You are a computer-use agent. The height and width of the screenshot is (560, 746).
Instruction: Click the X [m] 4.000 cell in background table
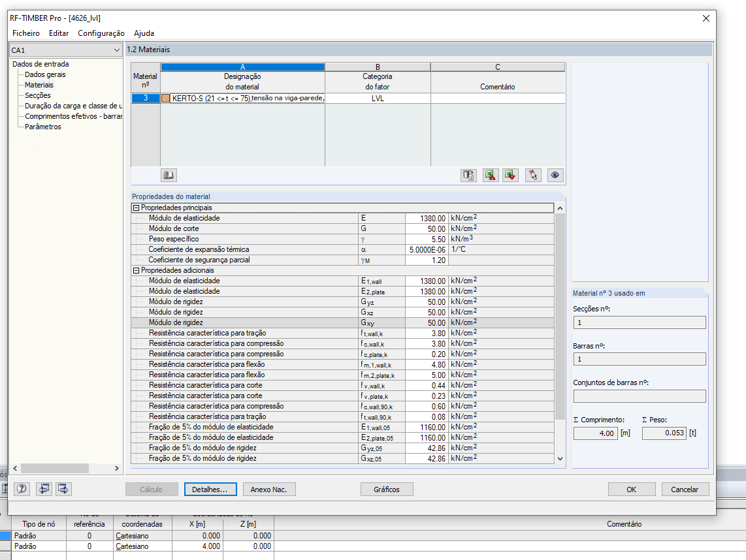(x=197, y=546)
